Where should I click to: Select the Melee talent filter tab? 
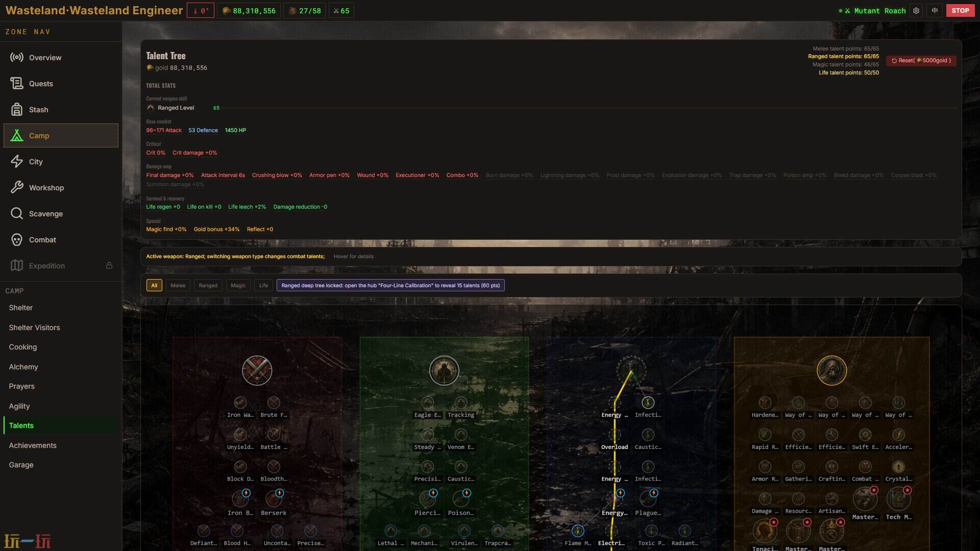pyautogui.click(x=178, y=286)
